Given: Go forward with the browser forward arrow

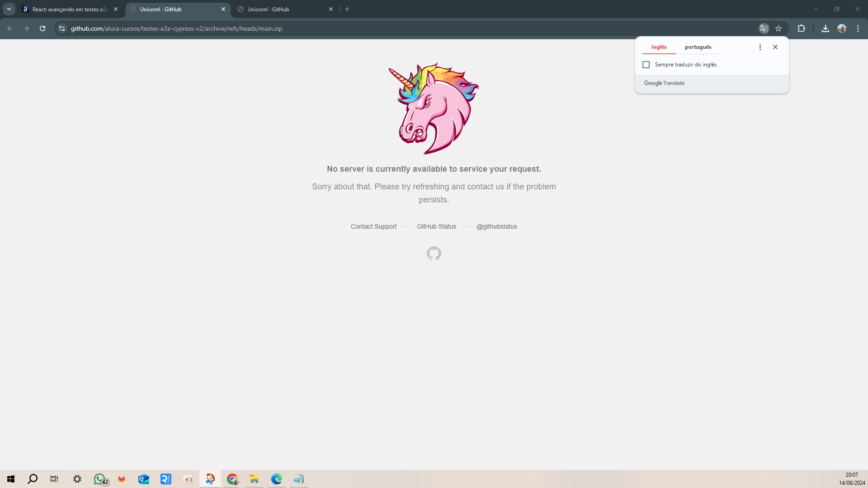Looking at the screenshot, I should [x=26, y=28].
